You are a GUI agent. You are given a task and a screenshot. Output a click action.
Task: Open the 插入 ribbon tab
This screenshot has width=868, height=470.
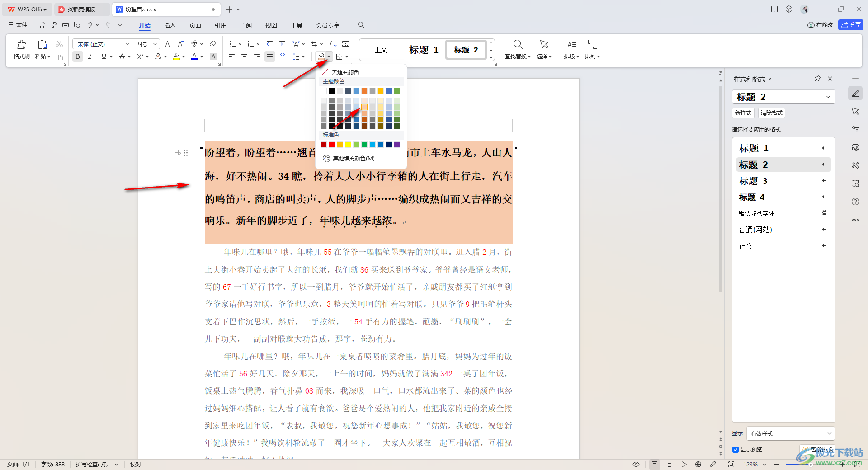click(170, 25)
